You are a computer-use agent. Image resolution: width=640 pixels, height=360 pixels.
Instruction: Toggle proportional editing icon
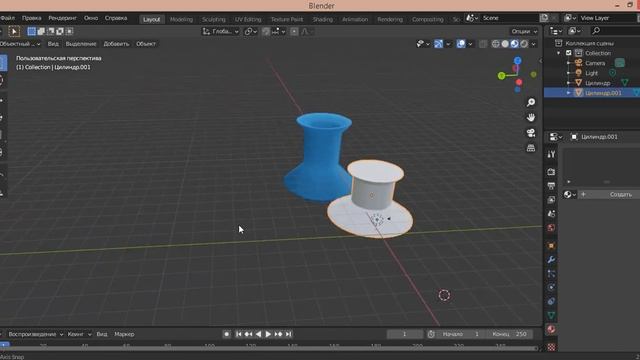(x=294, y=31)
